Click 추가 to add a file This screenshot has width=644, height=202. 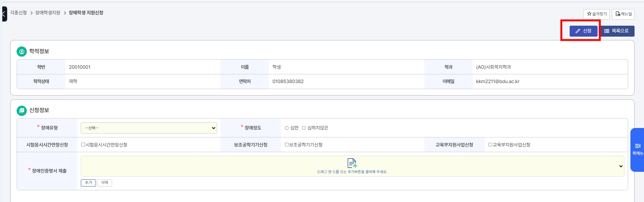pos(88,183)
